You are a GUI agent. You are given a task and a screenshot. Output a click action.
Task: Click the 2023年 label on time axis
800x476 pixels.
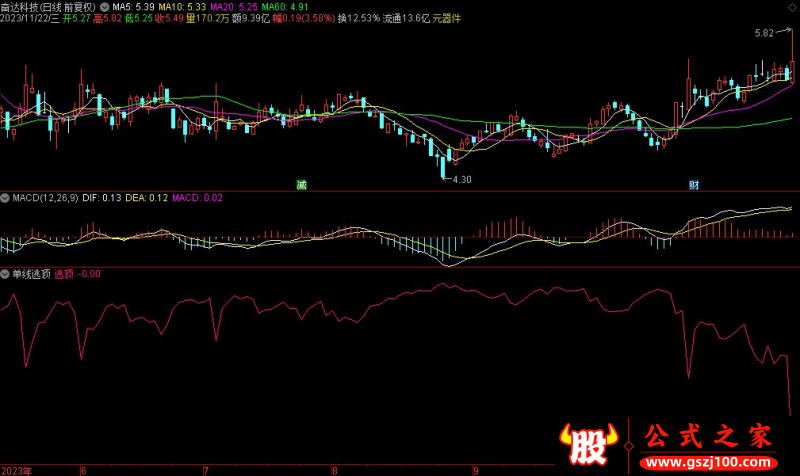click(x=16, y=469)
